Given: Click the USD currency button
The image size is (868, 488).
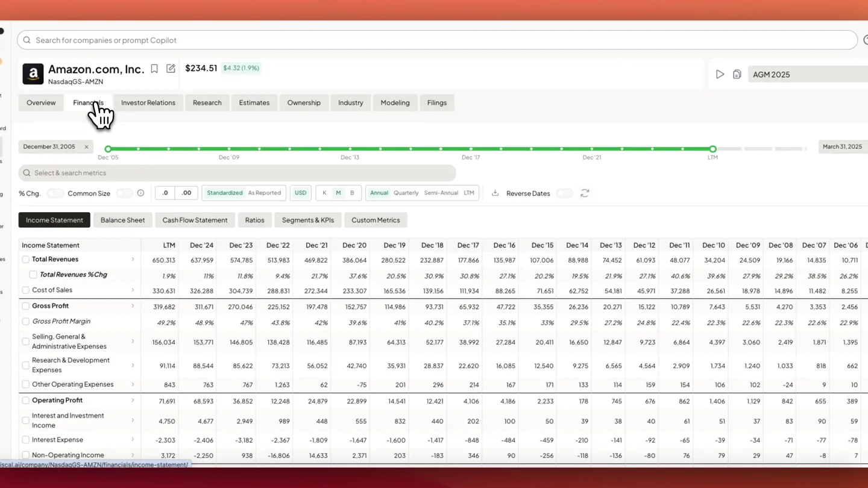Looking at the screenshot, I should pos(300,193).
